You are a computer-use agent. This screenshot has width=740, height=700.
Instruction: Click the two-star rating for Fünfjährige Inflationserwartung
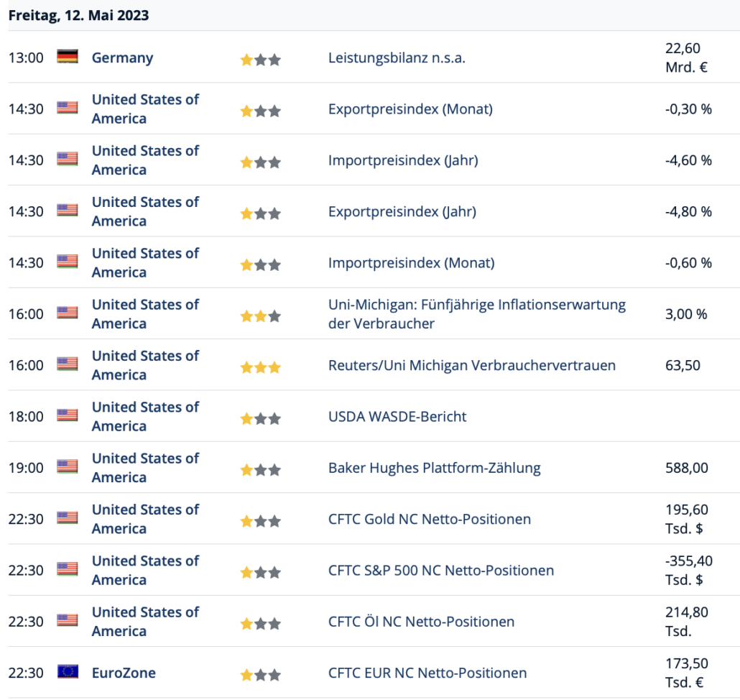tap(261, 316)
